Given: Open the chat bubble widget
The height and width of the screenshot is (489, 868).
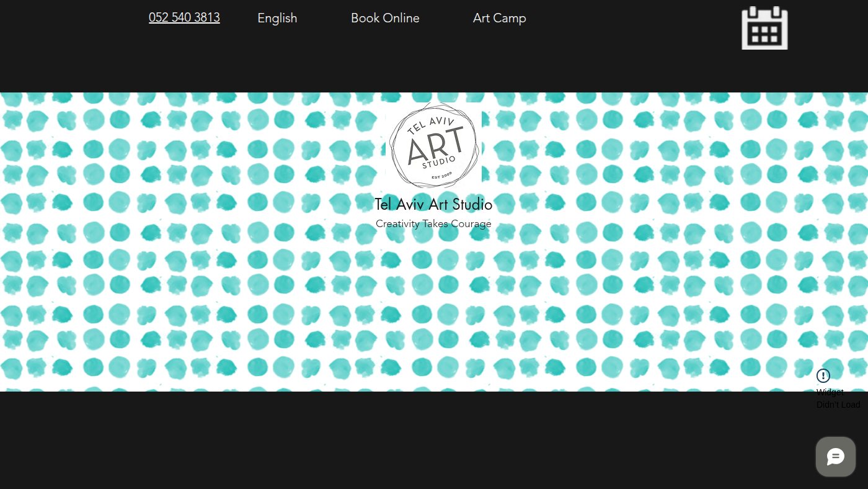Looking at the screenshot, I should tap(835, 457).
